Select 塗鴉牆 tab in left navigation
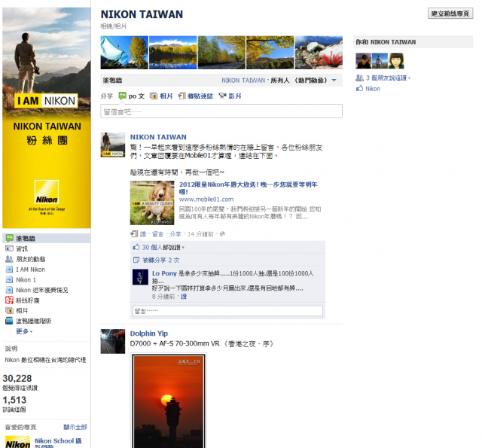Viewport: 482px width, 448px height. click(47, 238)
